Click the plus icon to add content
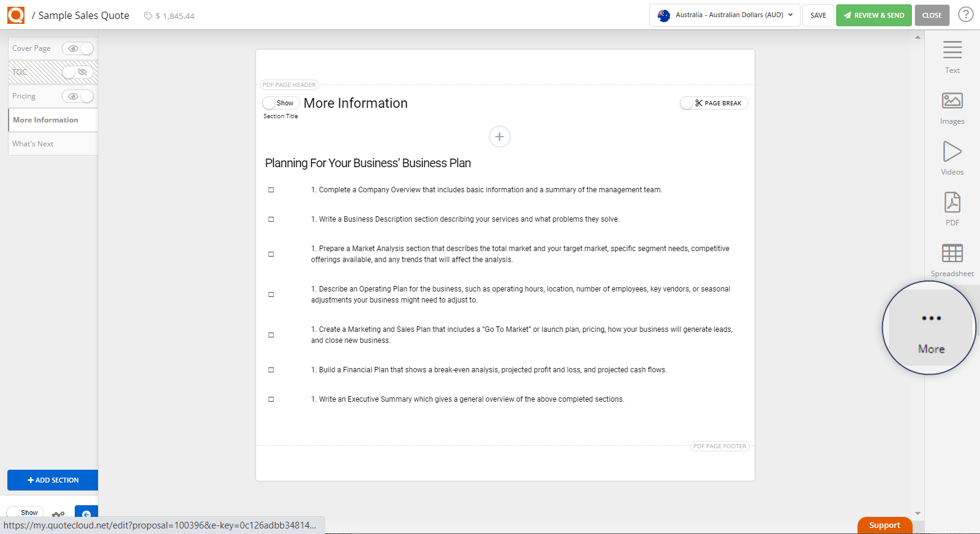Viewport: 980px width, 534px height. [x=499, y=137]
